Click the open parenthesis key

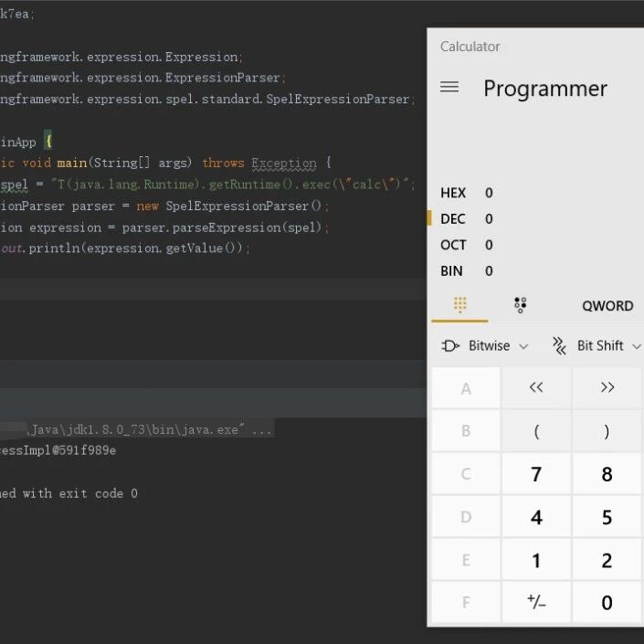coord(536,431)
